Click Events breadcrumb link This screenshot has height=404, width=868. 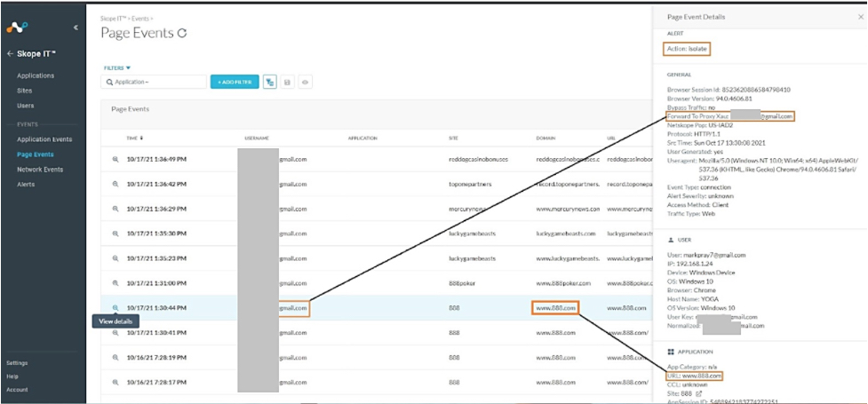click(140, 19)
